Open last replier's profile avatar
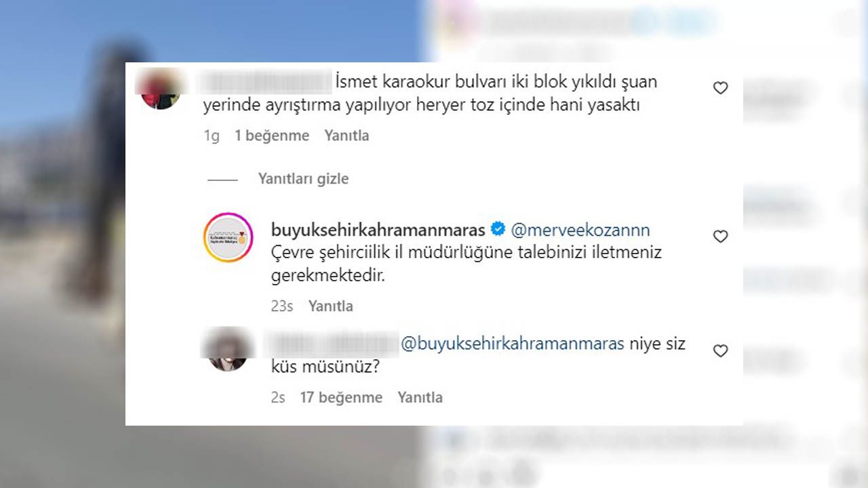Viewport: 868px width, 488px height. tap(227, 349)
